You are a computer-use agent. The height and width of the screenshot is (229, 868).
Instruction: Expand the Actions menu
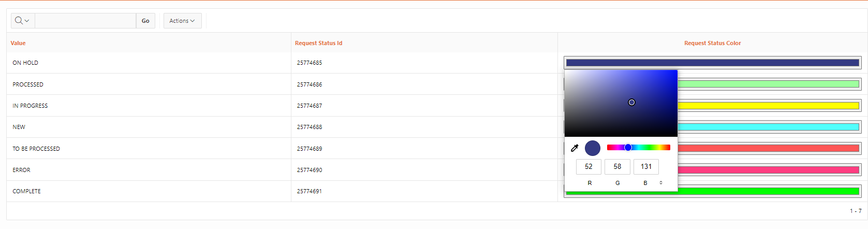pos(182,21)
